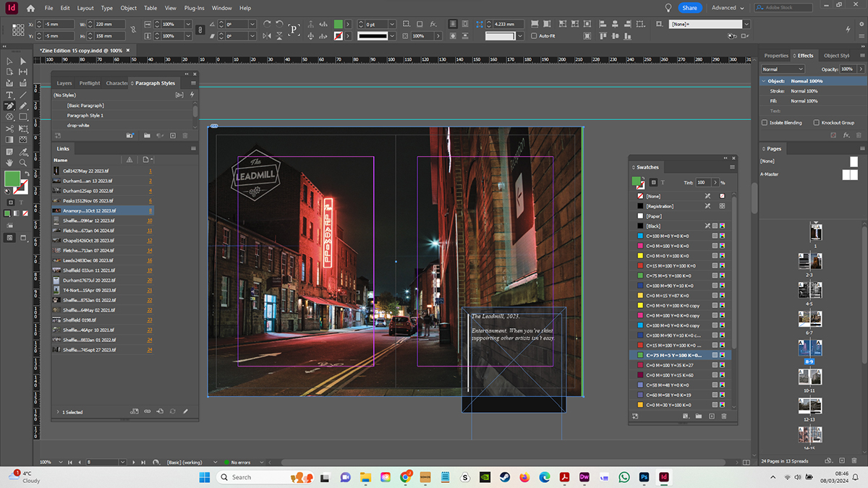Select reference point locator grid
The image size is (868, 488).
click(18, 30)
